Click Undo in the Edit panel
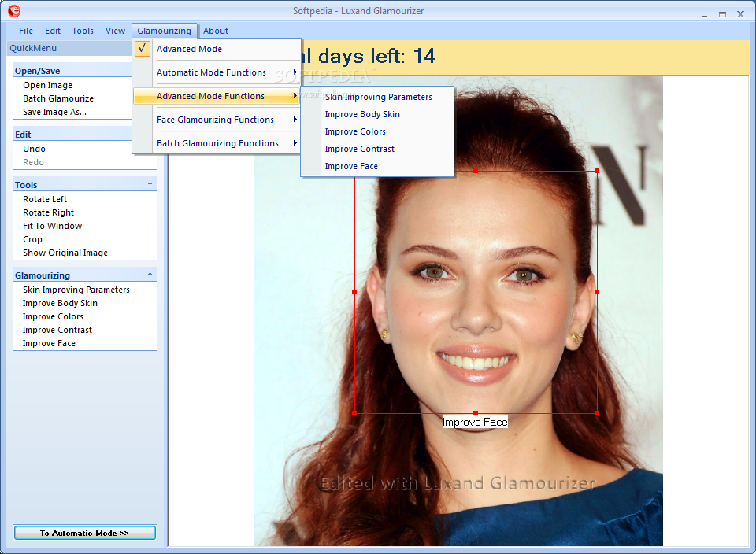 [x=34, y=149]
